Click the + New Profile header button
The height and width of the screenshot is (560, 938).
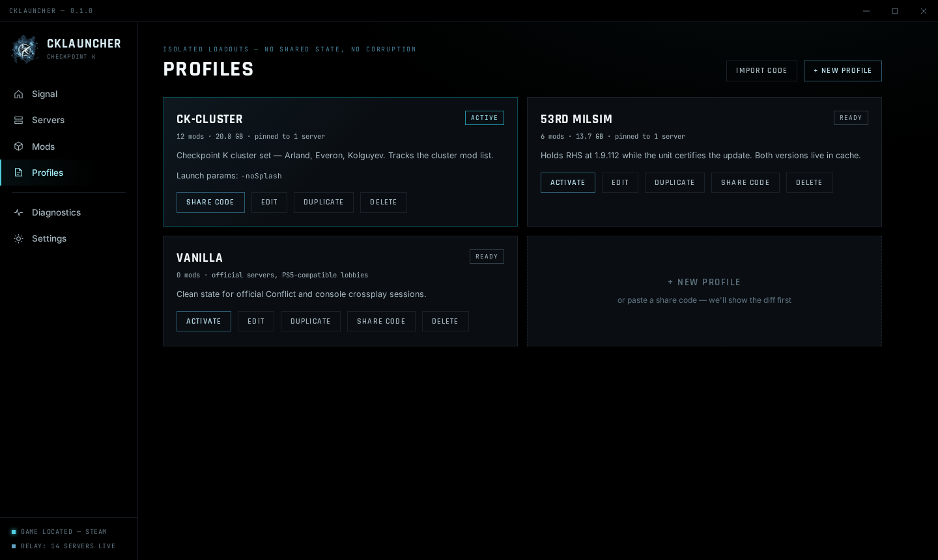tap(843, 71)
